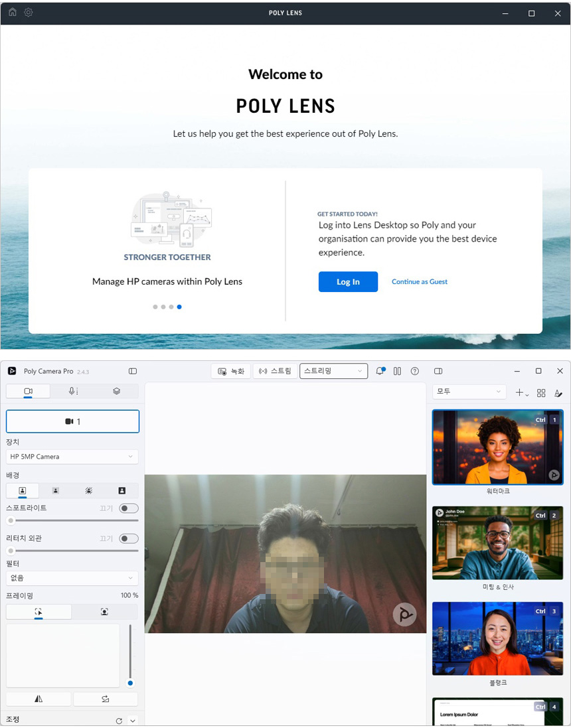571x728 pixels.
Task: Switch to the layers tab
Action: pos(116,392)
